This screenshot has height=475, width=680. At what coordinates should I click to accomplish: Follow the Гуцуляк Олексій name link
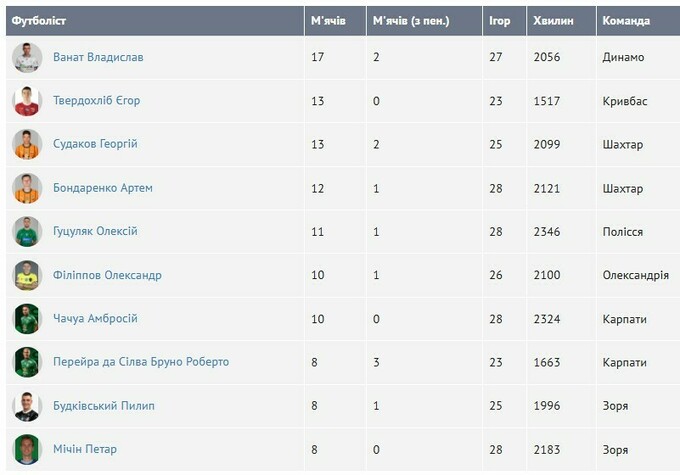coord(95,232)
